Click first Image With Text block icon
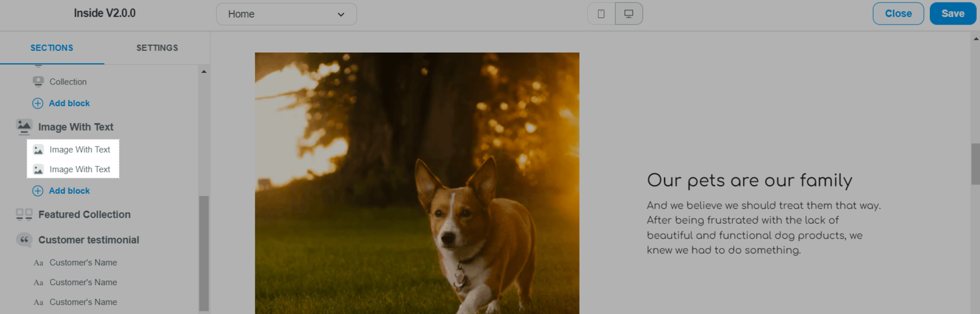This screenshot has height=314, width=980. [38, 150]
